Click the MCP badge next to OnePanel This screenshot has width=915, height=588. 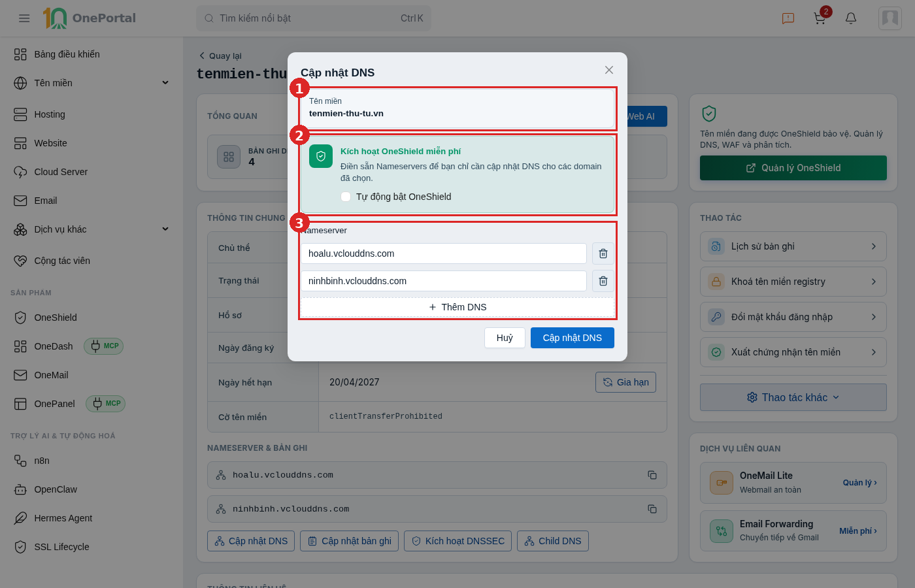pyautogui.click(x=106, y=404)
